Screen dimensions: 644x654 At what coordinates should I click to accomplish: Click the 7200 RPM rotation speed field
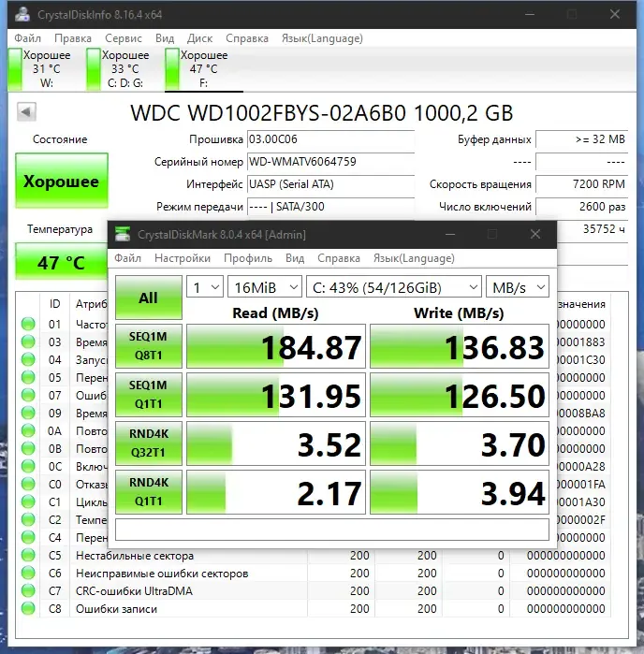[582, 184]
